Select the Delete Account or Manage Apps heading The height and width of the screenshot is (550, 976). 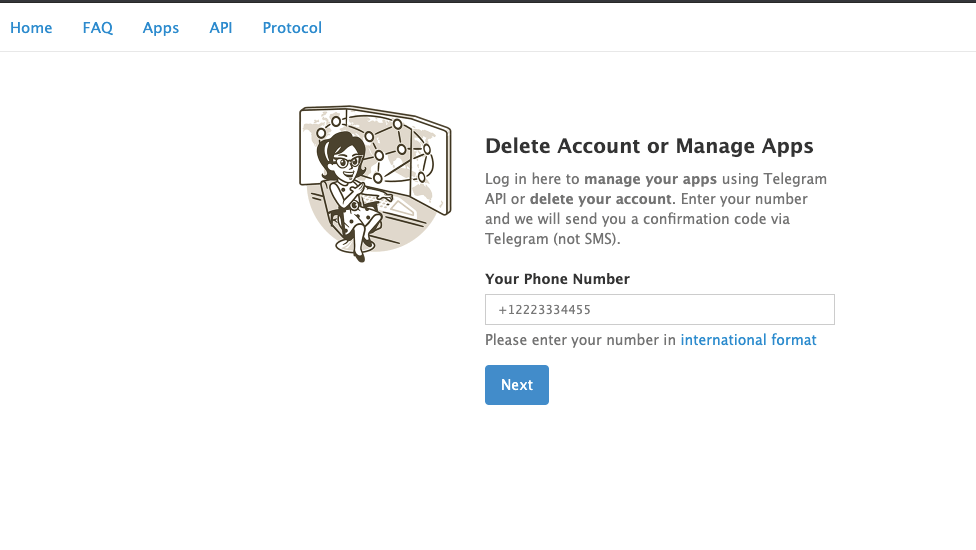[649, 146]
